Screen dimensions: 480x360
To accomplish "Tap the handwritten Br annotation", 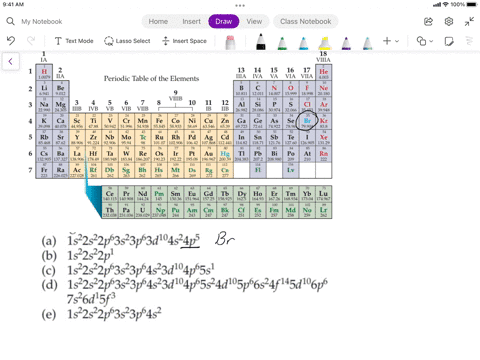I will click(x=225, y=239).
